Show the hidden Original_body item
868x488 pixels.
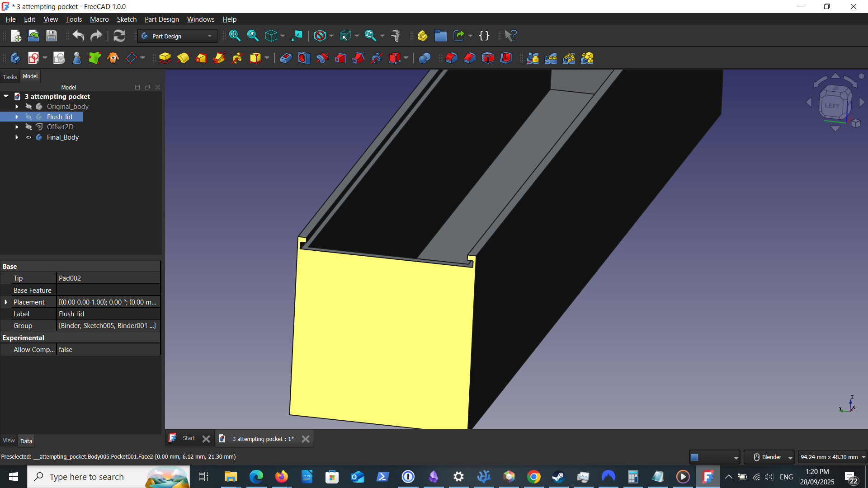(28, 107)
